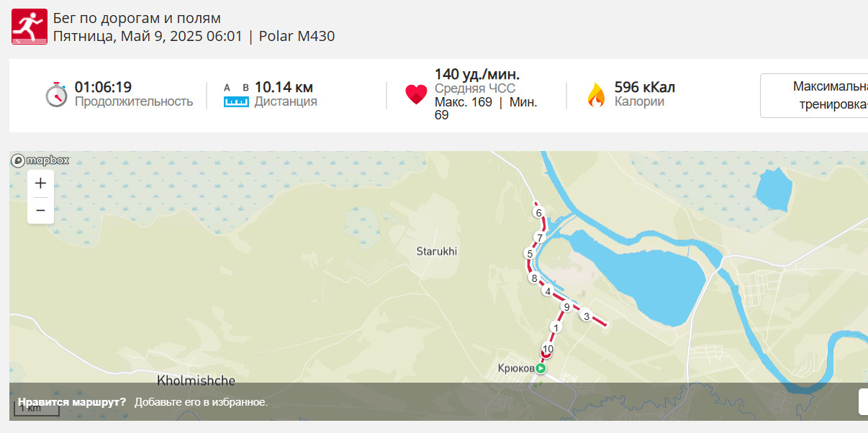Select kilometer marker 3 on route
The height and width of the screenshot is (433, 868).
[x=587, y=316]
